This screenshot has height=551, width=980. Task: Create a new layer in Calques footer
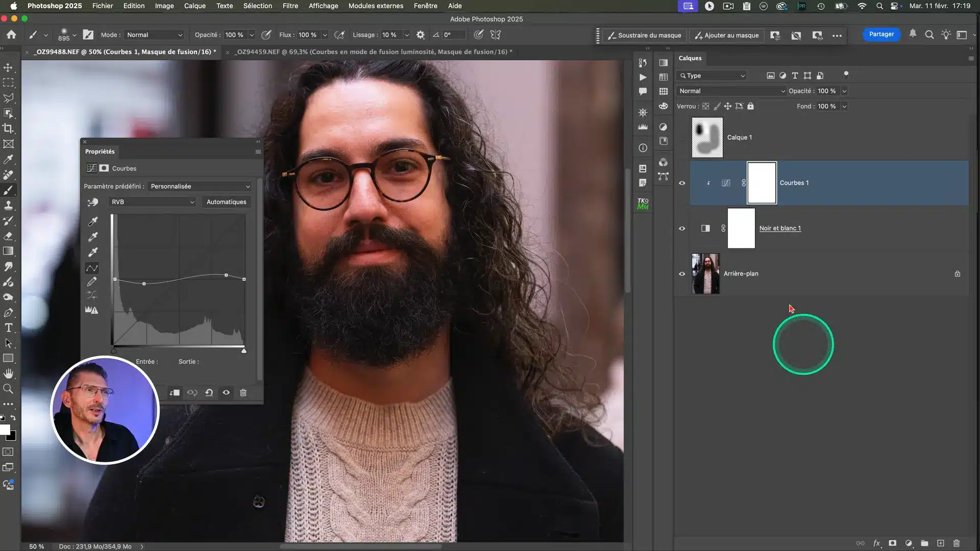941,543
